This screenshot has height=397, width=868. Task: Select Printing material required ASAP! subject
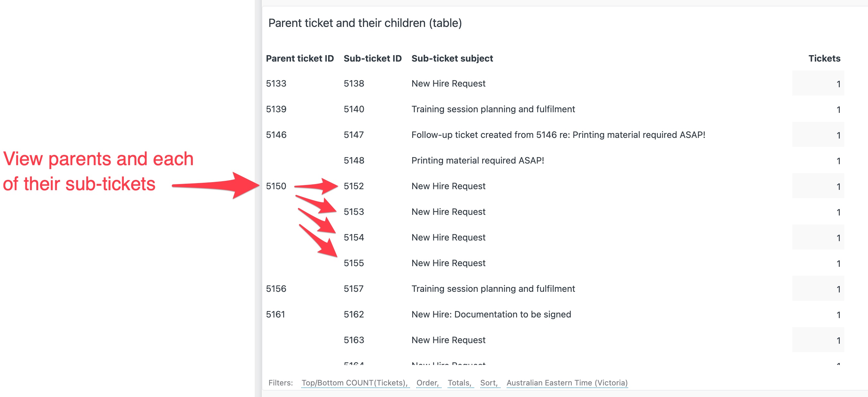478,160
